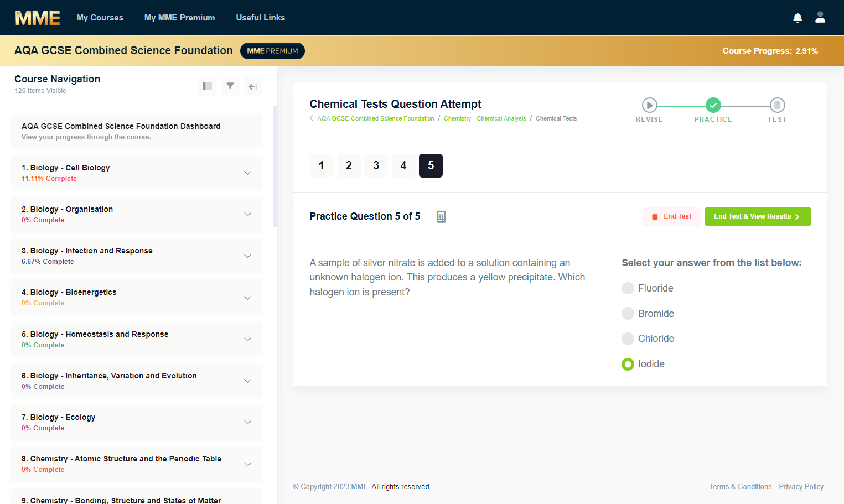Click End Test button
Viewport: 844px width, 504px height.
click(x=671, y=216)
